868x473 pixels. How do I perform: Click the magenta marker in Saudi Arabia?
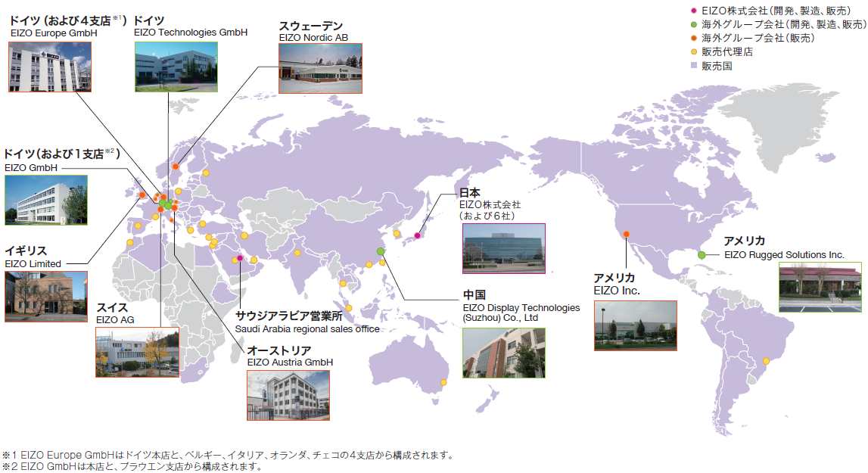click(x=240, y=258)
